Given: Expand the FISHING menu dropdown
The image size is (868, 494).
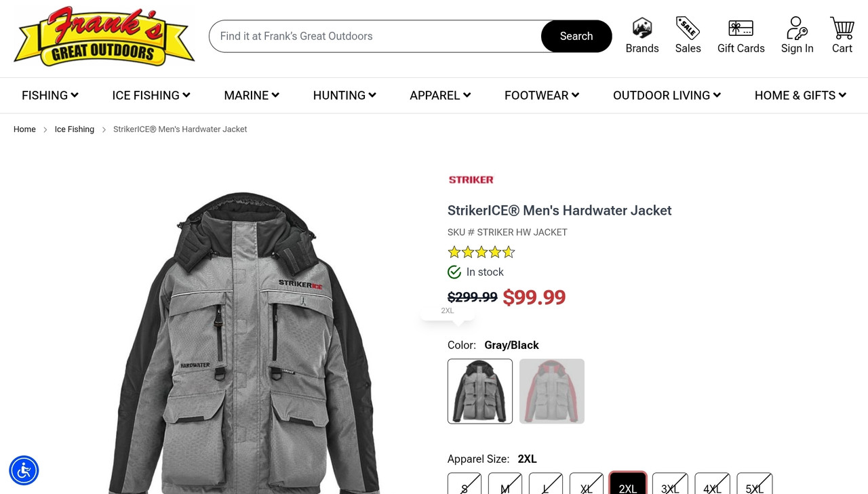Looking at the screenshot, I should point(50,96).
